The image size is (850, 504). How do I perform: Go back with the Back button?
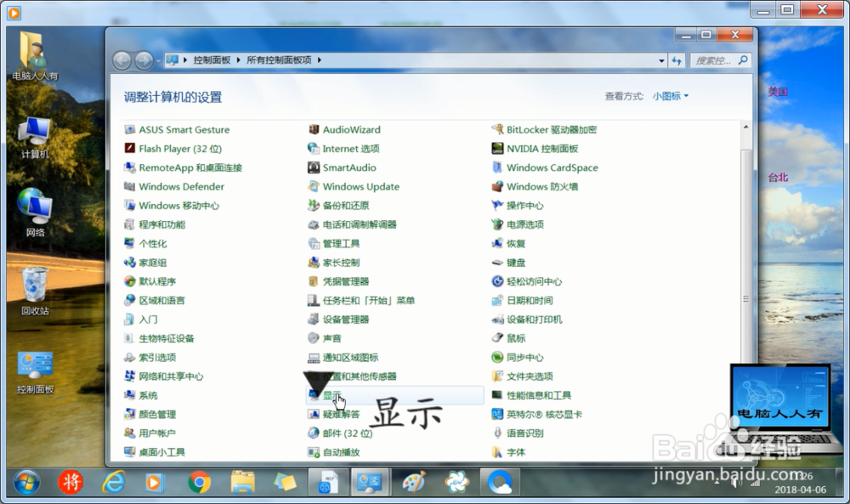pyautogui.click(x=122, y=60)
